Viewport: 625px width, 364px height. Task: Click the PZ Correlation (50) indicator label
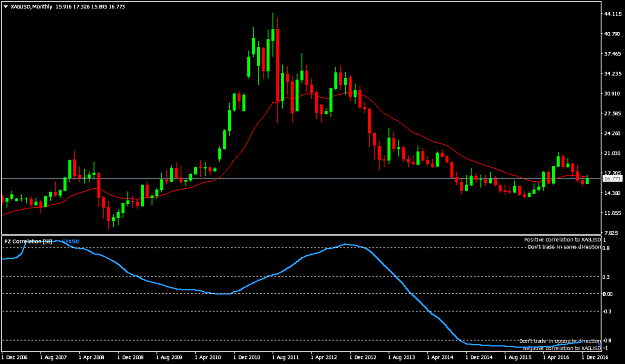pyautogui.click(x=28, y=242)
